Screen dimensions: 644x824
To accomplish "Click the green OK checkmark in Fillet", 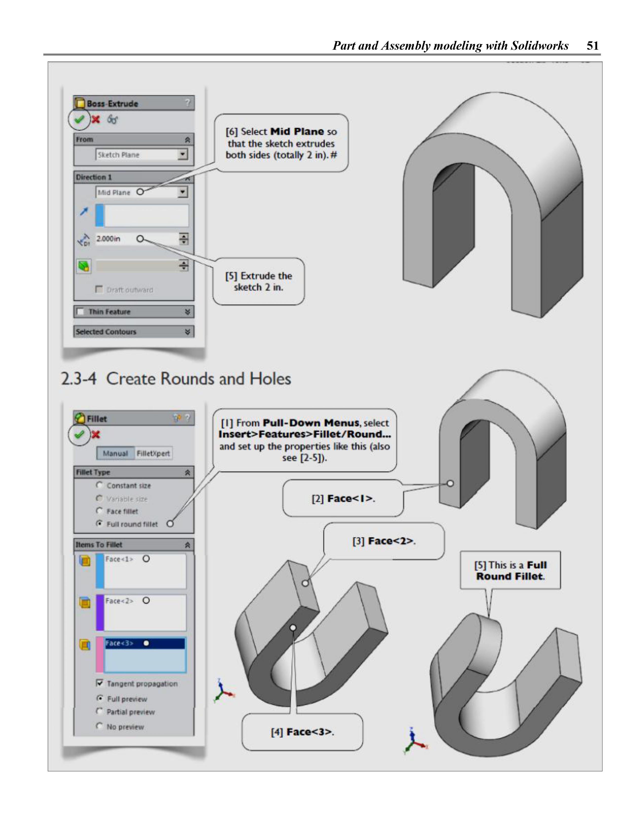I will [79, 435].
